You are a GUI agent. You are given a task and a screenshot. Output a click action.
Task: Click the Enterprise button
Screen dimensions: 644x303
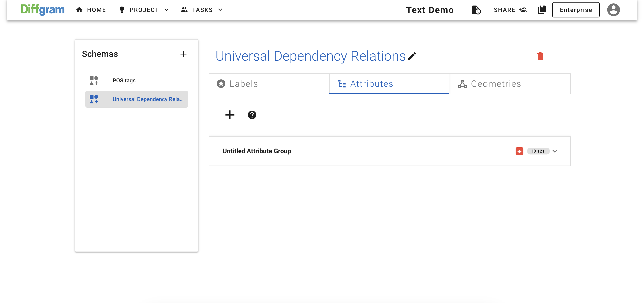tap(575, 10)
